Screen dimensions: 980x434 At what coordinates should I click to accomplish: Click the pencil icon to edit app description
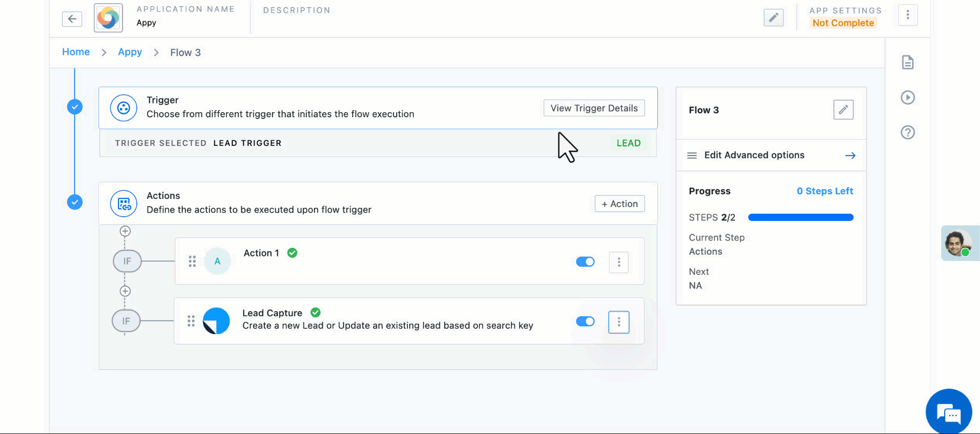[773, 18]
